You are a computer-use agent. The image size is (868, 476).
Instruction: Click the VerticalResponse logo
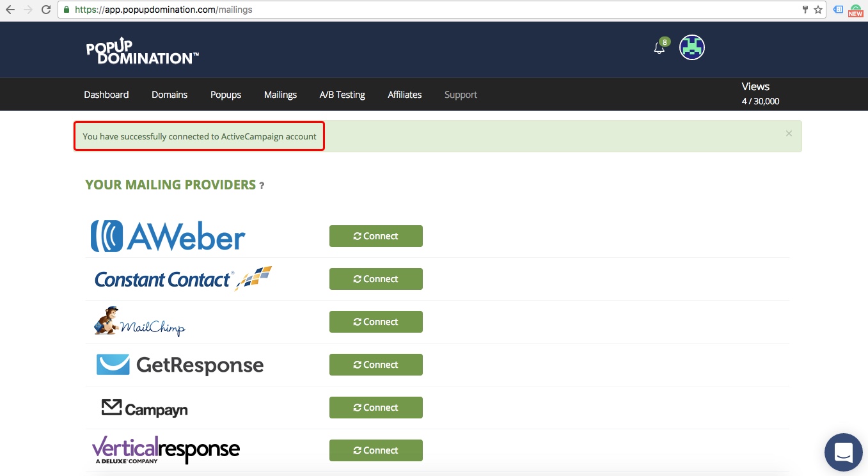(x=166, y=450)
